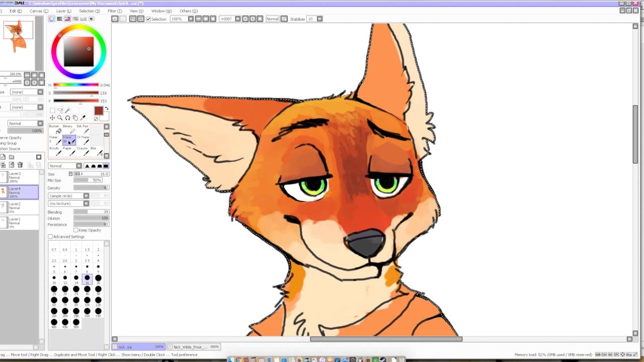This screenshot has height=362, width=644.
Task: Adjust the Hue slider bar
Action: coord(76,85)
